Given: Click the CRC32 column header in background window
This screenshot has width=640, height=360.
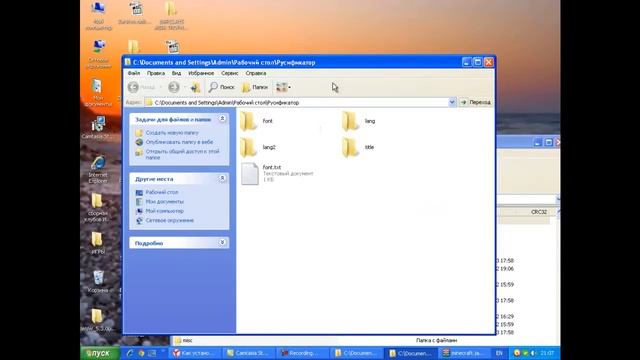Looking at the screenshot, I should pos(538,212).
